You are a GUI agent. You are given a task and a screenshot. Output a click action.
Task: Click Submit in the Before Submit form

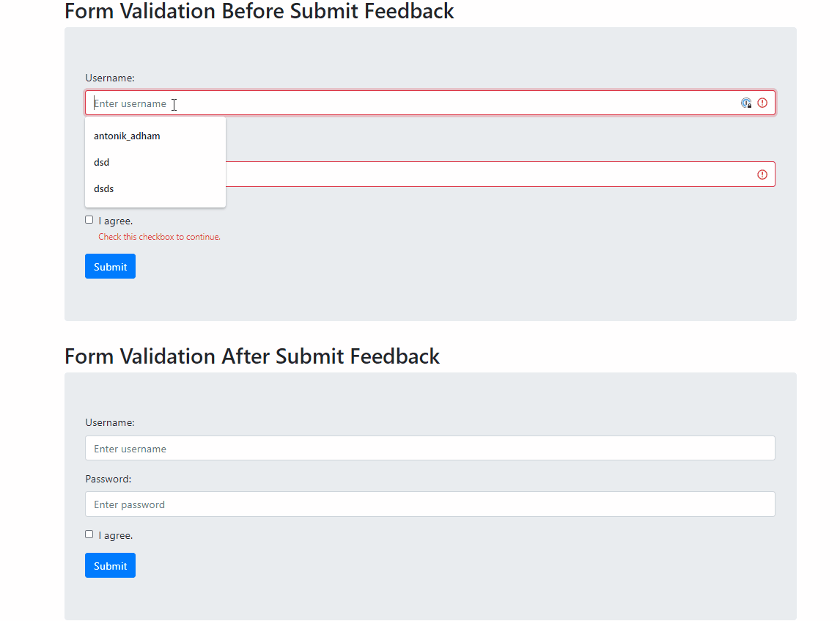(110, 265)
